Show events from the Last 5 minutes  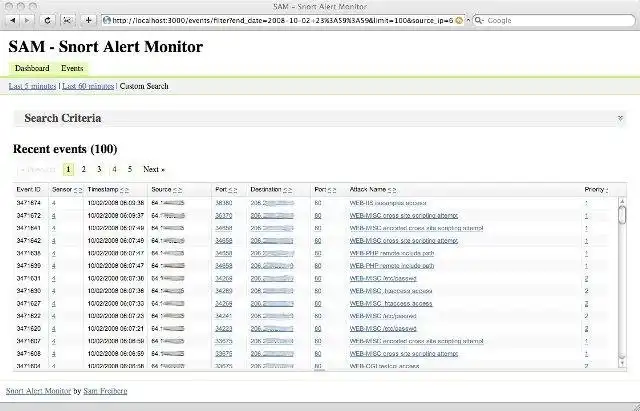click(32, 86)
